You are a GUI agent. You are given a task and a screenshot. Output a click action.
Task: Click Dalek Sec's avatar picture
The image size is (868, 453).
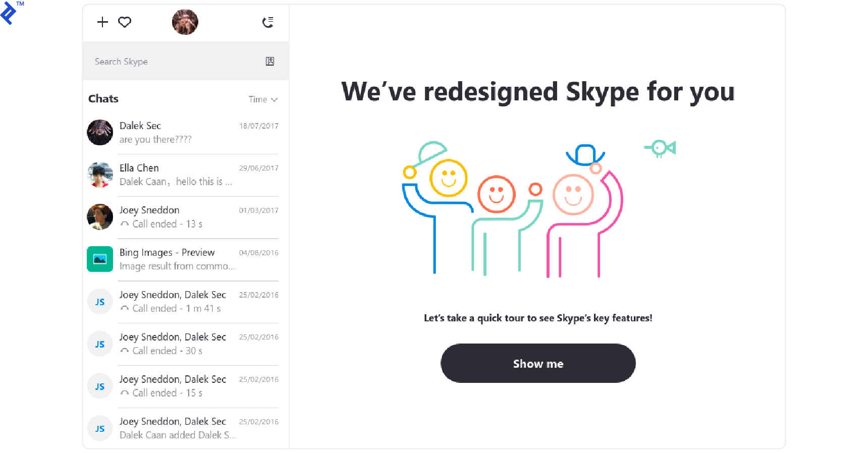100,132
